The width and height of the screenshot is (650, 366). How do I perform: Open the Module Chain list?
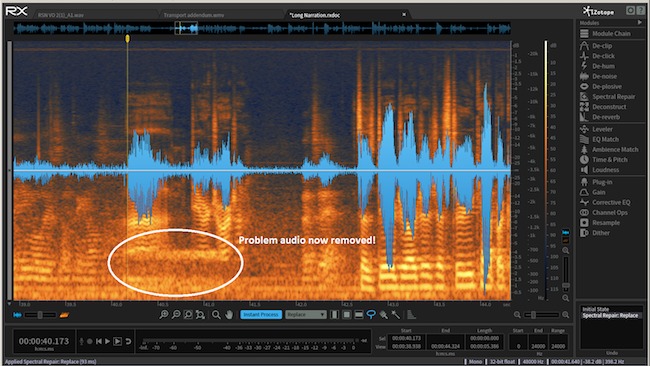(x=611, y=34)
